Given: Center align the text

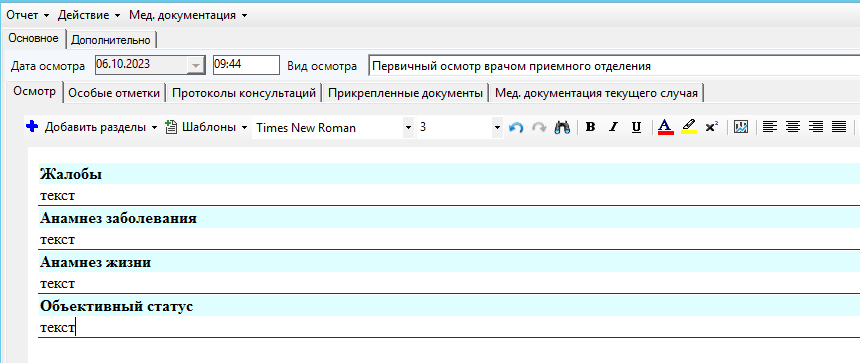Looking at the screenshot, I should coord(793,128).
